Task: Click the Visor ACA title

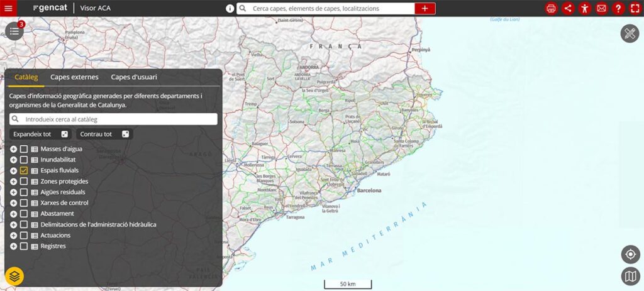Action: pyautogui.click(x=96, y=8)
